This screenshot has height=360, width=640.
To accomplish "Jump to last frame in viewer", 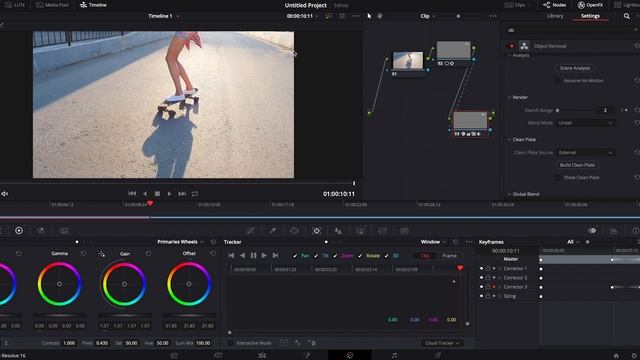I will (x=182, y=193).
